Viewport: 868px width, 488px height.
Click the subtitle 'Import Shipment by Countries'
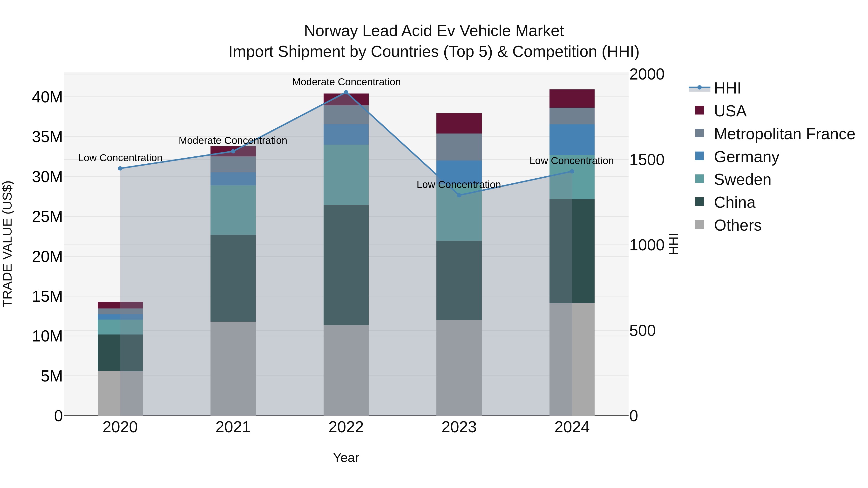[x=334, y=52]
